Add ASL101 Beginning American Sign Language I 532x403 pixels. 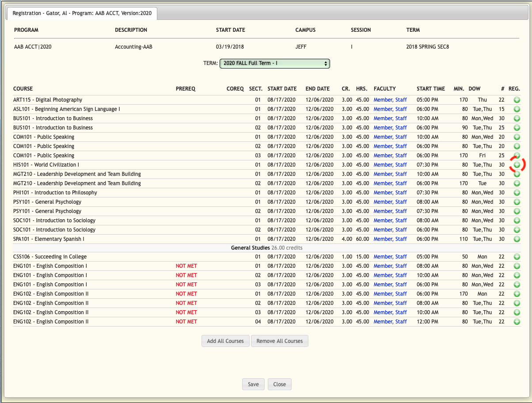point(517,109)
